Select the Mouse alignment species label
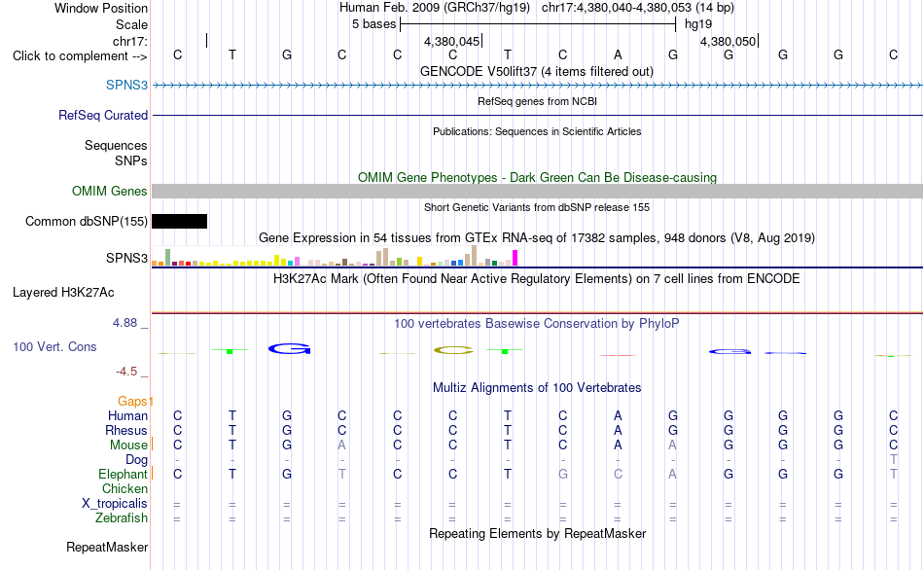Screen dimensions: 924x570 coord(128,445)
